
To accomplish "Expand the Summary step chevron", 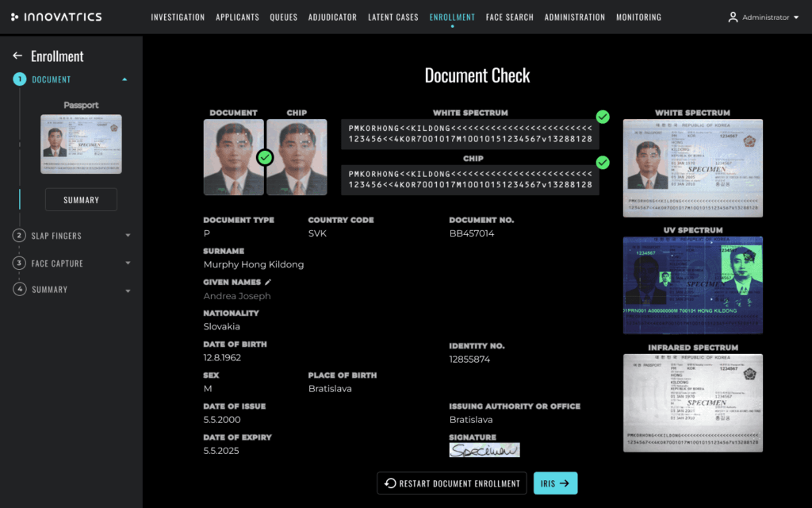I will coord(128,291).
